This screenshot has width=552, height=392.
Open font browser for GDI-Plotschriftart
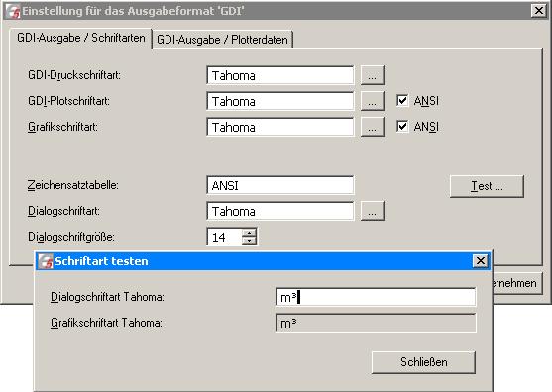point(372,101)
